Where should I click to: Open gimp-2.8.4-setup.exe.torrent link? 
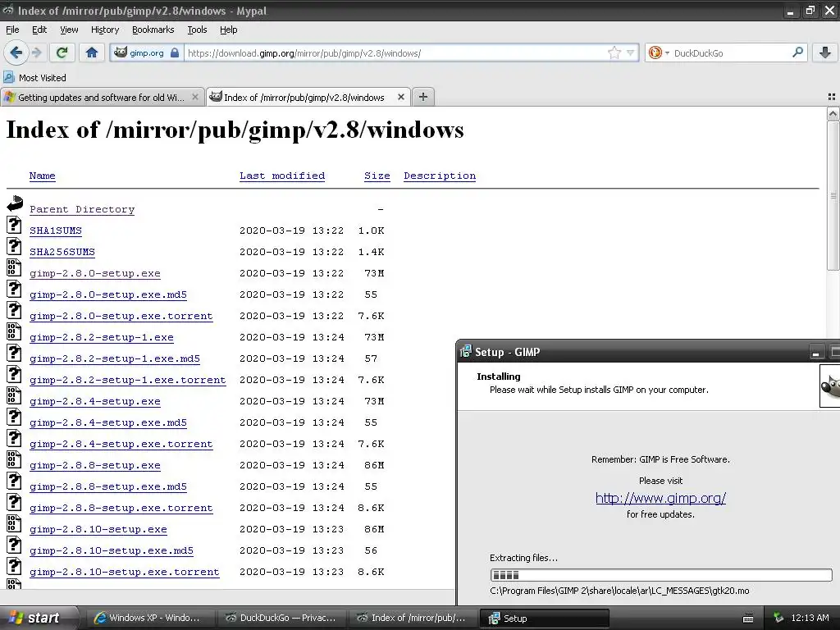pyautogui.click(x=121, y=444)
